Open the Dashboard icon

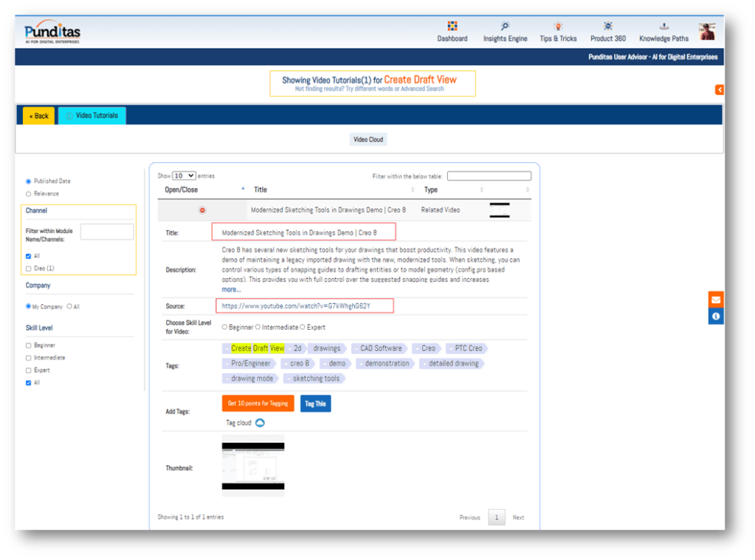pyautogui.click(x=452, y=27)
